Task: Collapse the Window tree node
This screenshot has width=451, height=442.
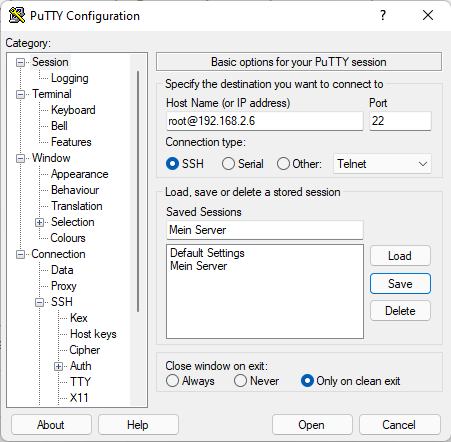Action: pos(21,159)
